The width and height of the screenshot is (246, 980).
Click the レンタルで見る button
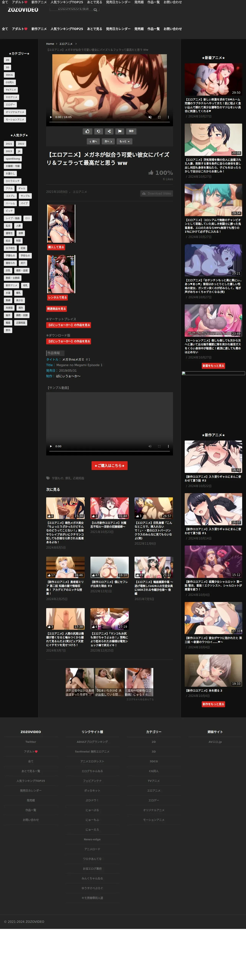(x=57, y=297)
